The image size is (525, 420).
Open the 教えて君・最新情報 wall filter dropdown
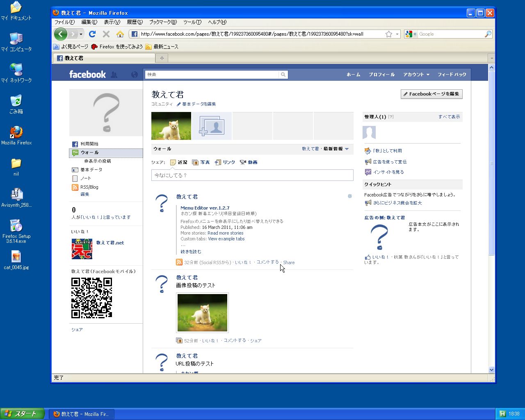(325, 149)
